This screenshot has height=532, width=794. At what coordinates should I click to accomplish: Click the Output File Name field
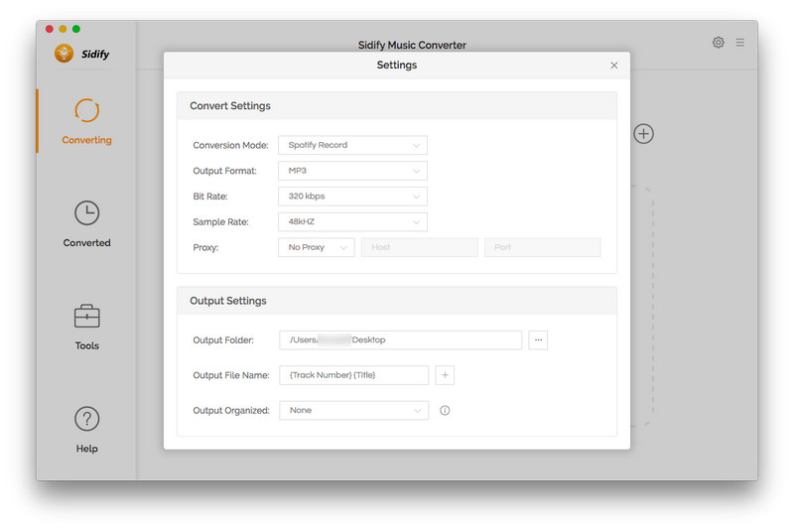click(353, 375)
